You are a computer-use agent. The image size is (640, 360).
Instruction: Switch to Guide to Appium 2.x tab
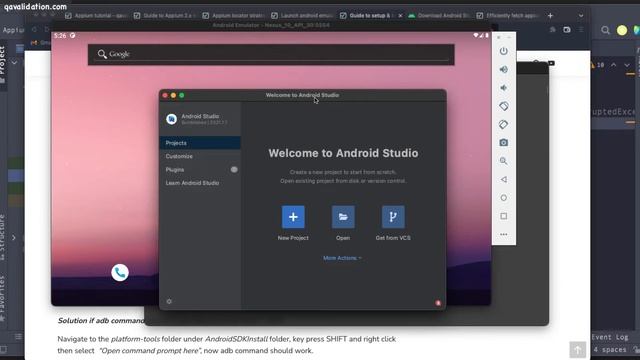click(x=165, y=16)
